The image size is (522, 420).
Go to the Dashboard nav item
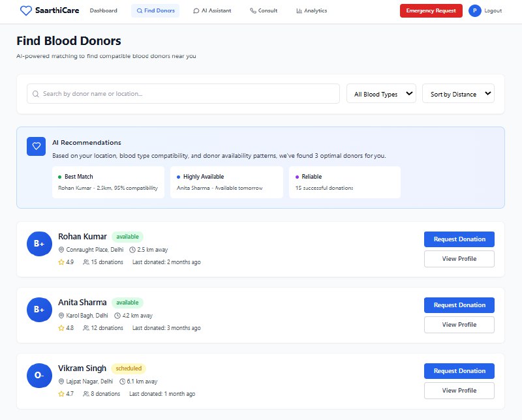click(104, 10)
